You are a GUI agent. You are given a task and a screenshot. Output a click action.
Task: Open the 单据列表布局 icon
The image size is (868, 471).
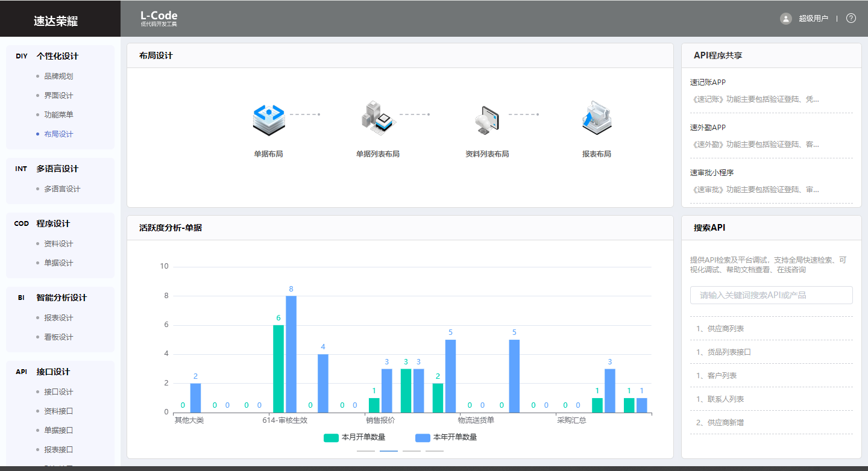[x=377, y=118]
